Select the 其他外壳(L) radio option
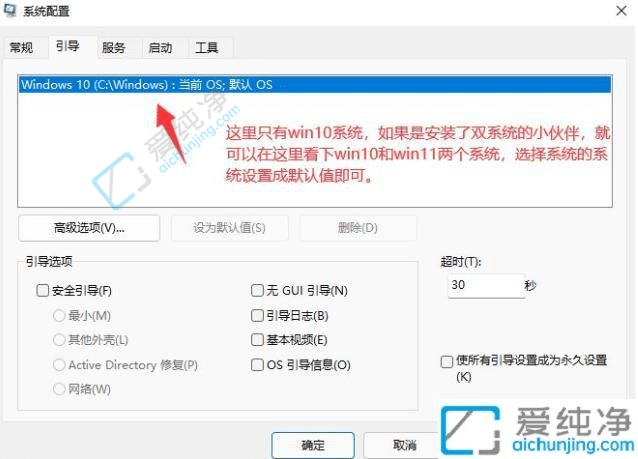Screen dimensions: 638x459 click(59, 340)
